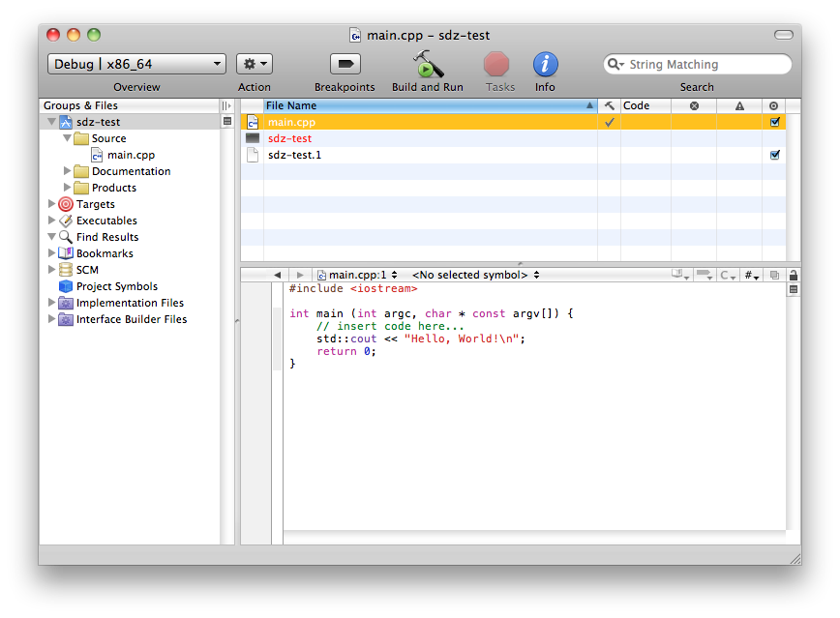Select the Products folder icon
This screenshot has width=840, height=618.
(x=81, y=188)
